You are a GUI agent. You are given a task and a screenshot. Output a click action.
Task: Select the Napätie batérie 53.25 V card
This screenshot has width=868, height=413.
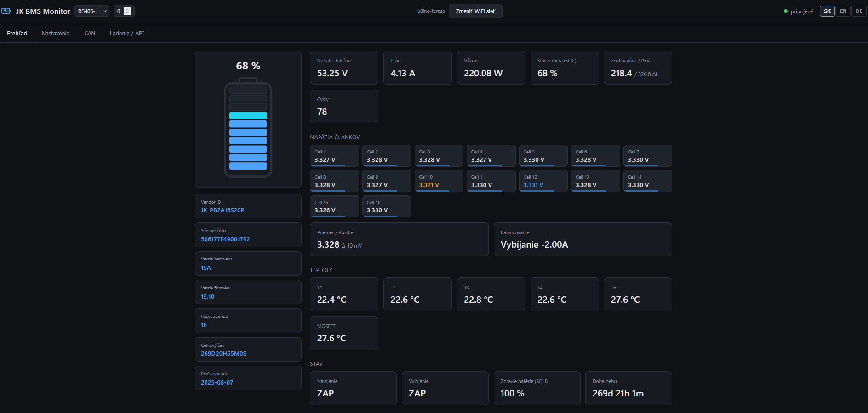coord(344,68)
